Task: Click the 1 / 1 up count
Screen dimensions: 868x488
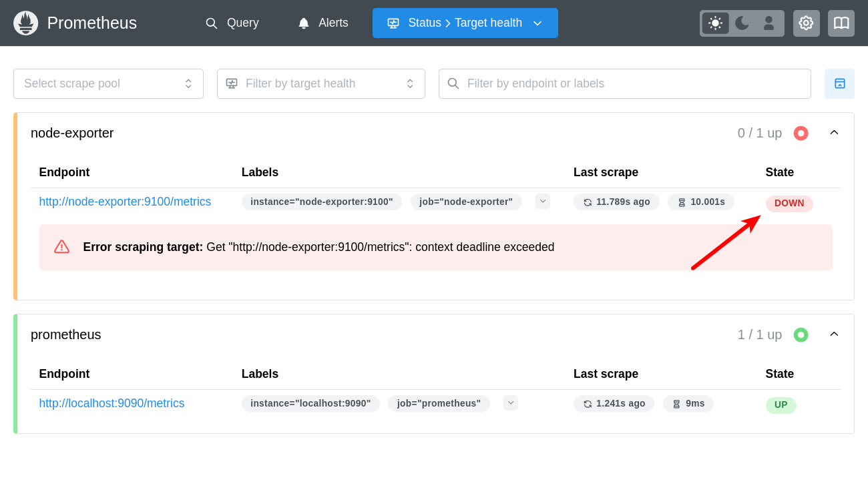Action: click(x=760, y=334)
